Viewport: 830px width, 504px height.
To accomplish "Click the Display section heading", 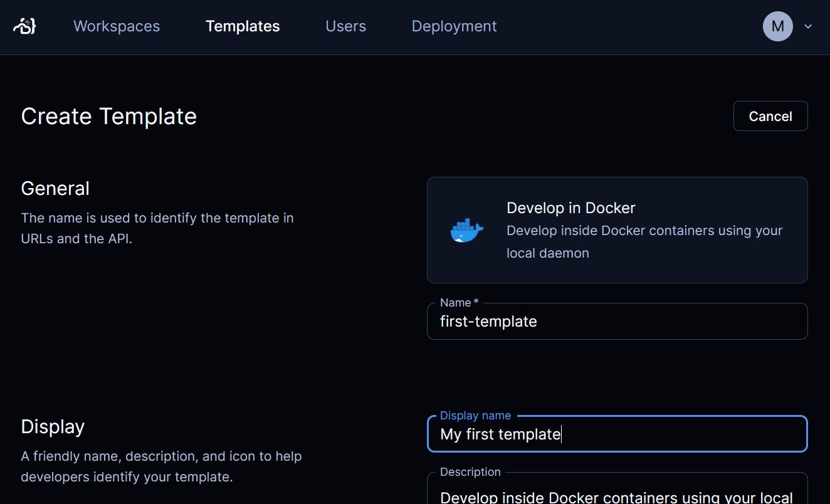I will coord(53,427).
